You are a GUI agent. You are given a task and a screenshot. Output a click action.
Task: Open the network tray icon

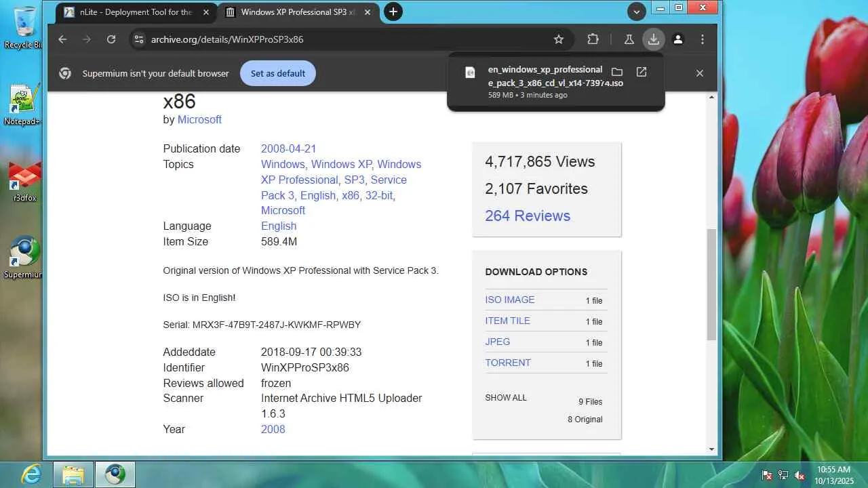(783, 475)
